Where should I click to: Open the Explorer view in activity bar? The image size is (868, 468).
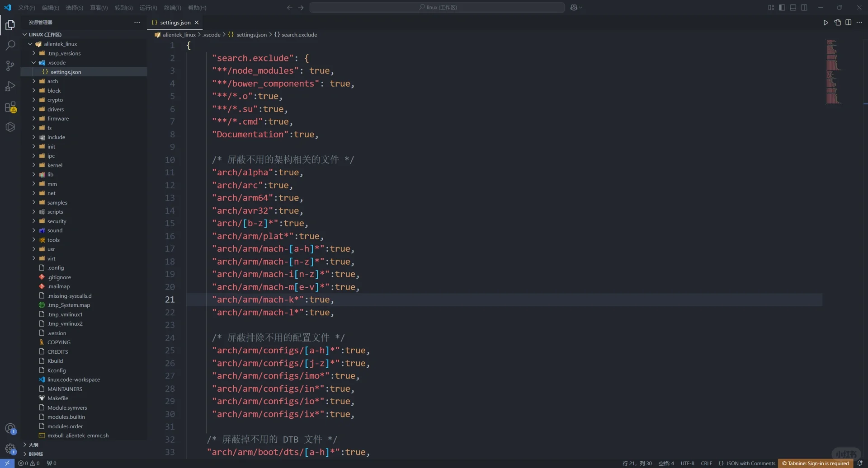point(10,25)
